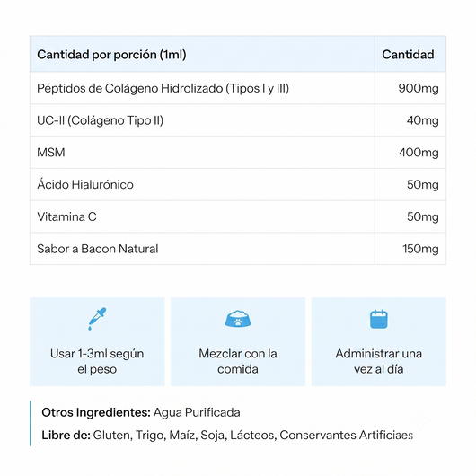Click the 400mg amount for MSM
This screenshot has height=476, width=476.
pos(419,153)
